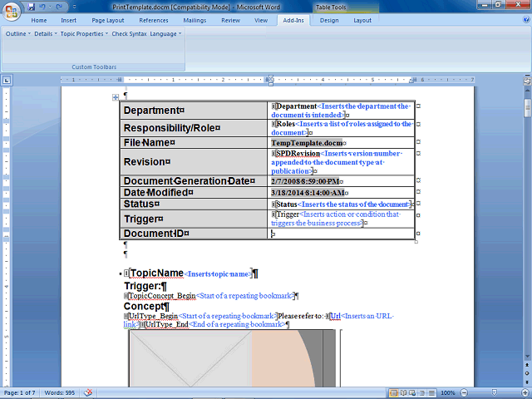Click the Zoom Out minus button
The height and width of the screenshot is (399, 532).
pos(464,393)
